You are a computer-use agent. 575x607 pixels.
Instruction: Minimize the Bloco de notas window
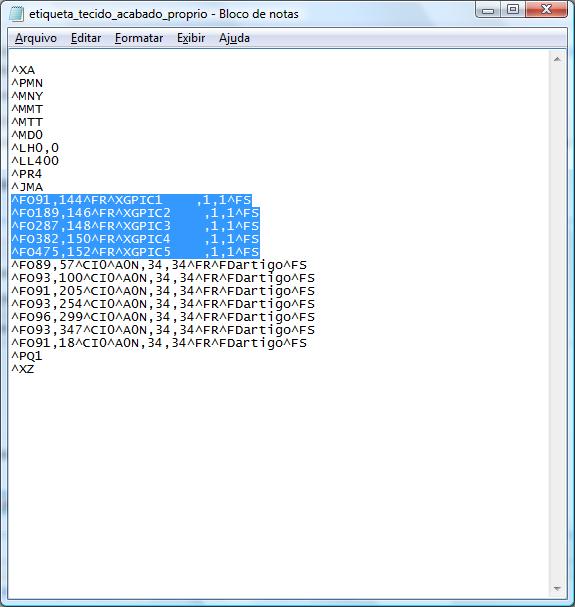pyautogui.click(x=488, y=9)
